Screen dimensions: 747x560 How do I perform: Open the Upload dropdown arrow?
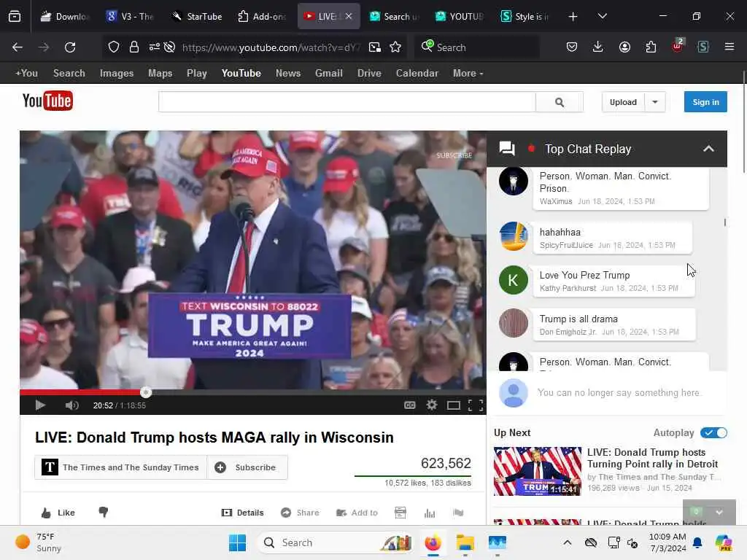tap(655, 102)
